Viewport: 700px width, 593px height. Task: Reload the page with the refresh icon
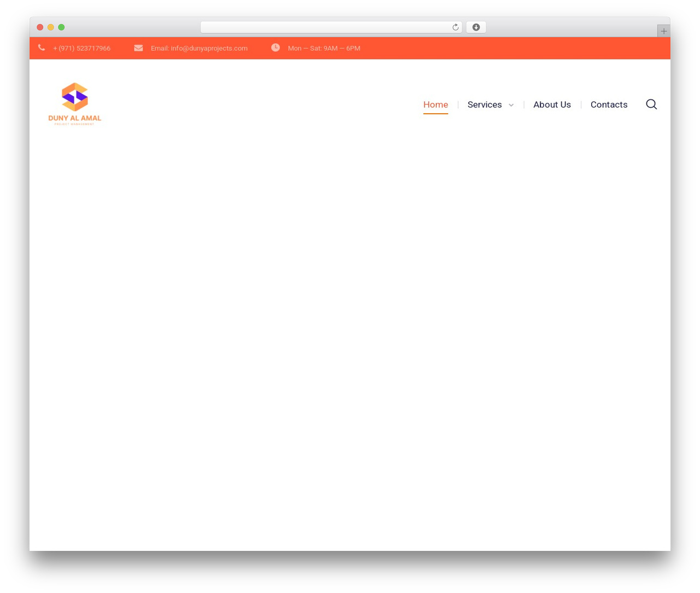coord(456,27)
